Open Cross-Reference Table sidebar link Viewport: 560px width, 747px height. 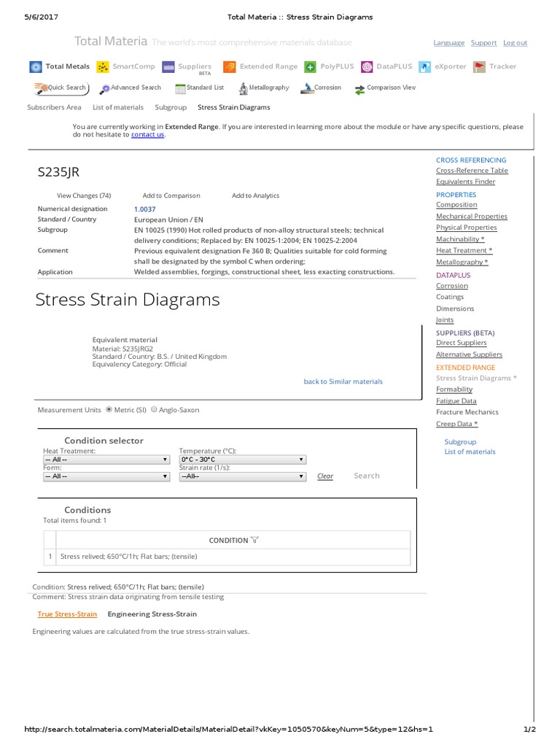pos(472,171)
